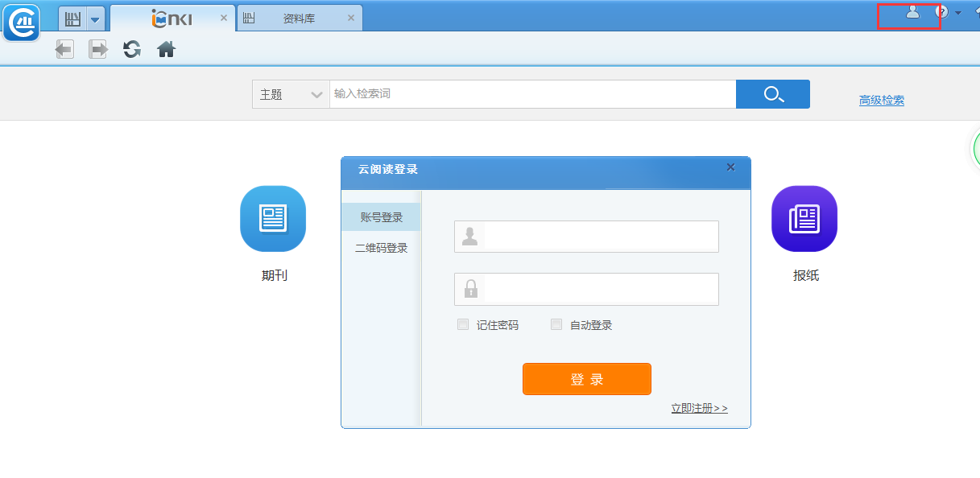Click the 输入检索词 search box
Viewport: 980px width, 478px height.
pos(532,94)
